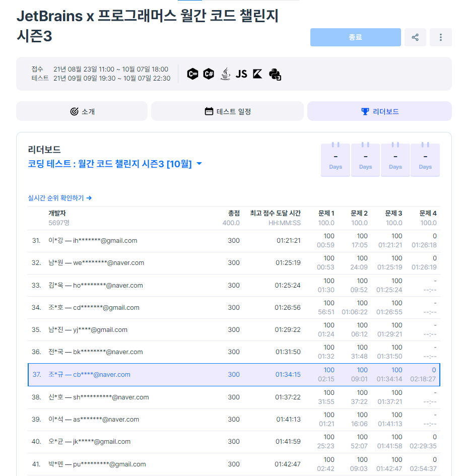Click the time 01:42:47 in rank 41's 최고 점수 column
The width and height of the screenshot is (464, 476).
(x=288, y=464)
